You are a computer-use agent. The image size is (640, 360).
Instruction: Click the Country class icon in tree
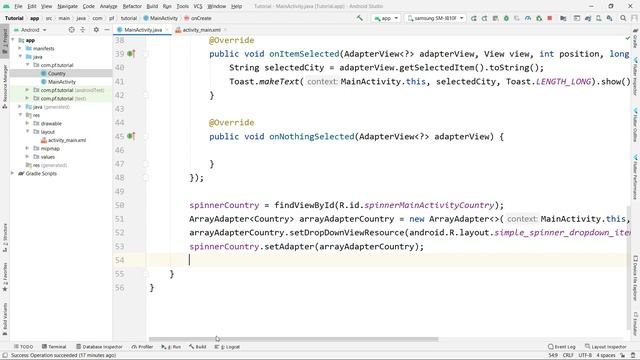[x=44, y=73]
